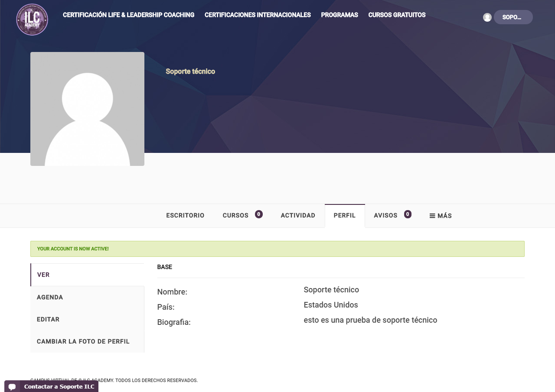Screen dimensions: 555x392
Task: Click the Avisos notification count badge
Action: click(x=408, y=214)
